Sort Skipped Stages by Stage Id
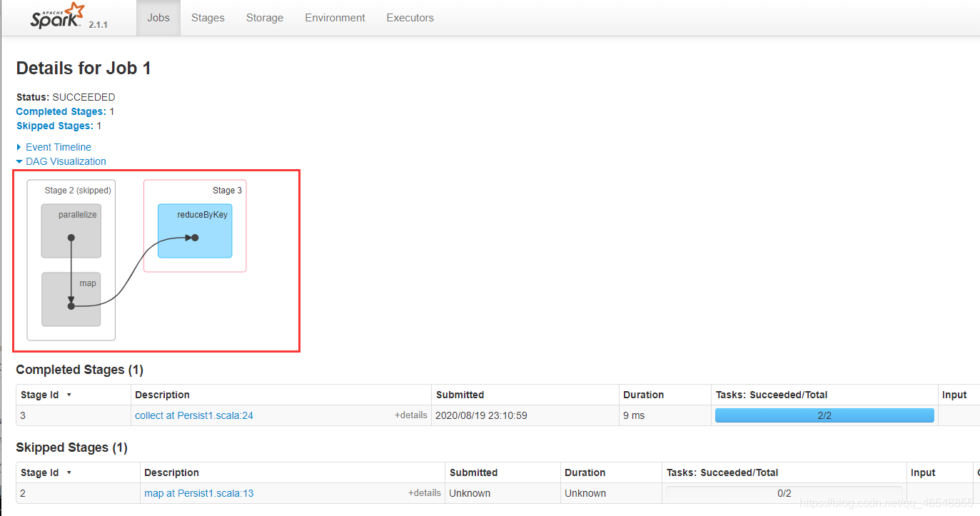The image size is (980, 516). pos(78,472)
